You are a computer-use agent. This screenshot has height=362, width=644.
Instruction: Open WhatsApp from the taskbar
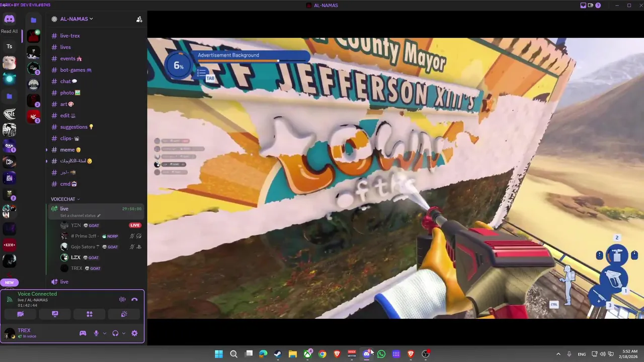click(x=381, y=354)
